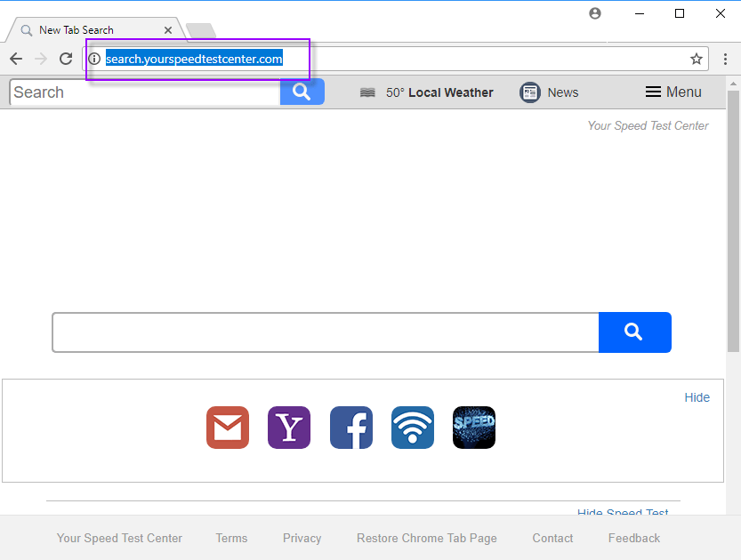Viewport: 741px width, 560px height.
Task: Click the small blue toolbar search button
Action: pyautogui.click(x=302, y=92)
